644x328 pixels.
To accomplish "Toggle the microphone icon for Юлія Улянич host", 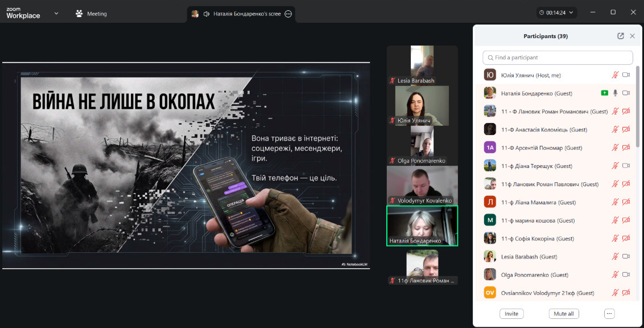I will click(x=615, y=75).
